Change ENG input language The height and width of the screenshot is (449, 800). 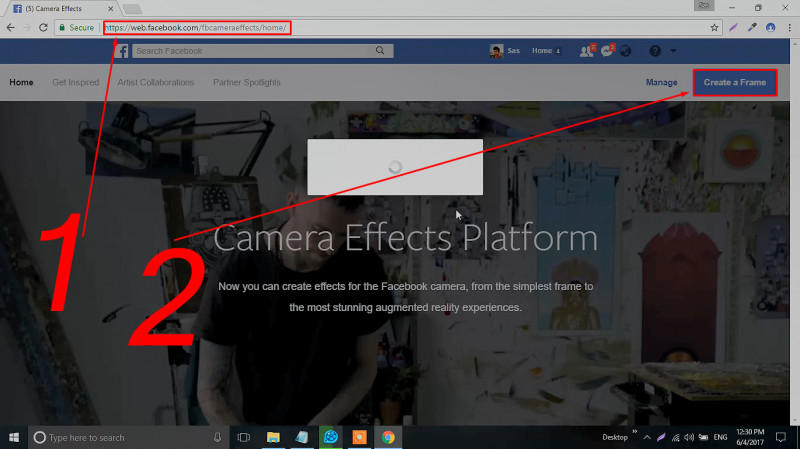[720, 437]
